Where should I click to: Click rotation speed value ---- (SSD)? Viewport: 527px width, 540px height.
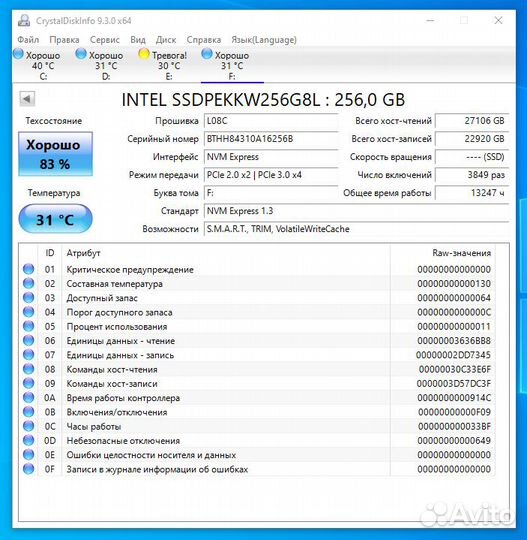coord(472,157)
